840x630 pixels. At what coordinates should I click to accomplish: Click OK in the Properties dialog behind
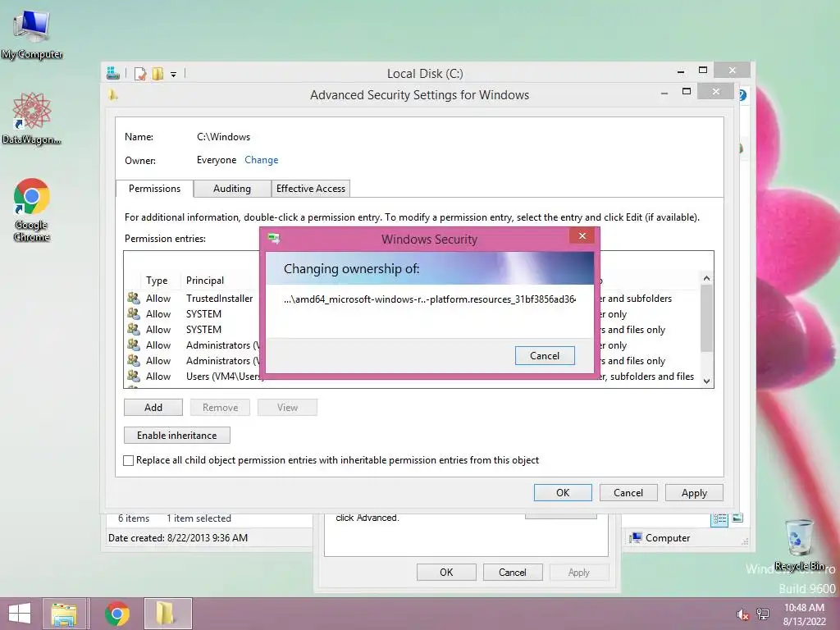pos(446,572)
